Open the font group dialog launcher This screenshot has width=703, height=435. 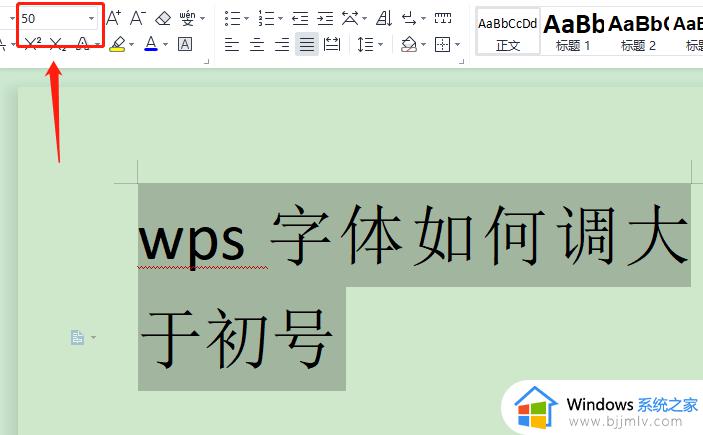(x=207, y=61)
